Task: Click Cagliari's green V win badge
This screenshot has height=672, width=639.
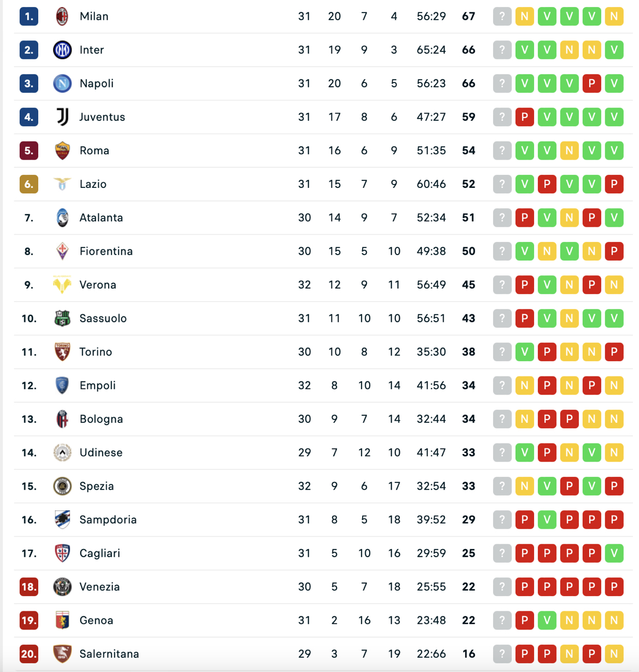Action: point(614,553)
